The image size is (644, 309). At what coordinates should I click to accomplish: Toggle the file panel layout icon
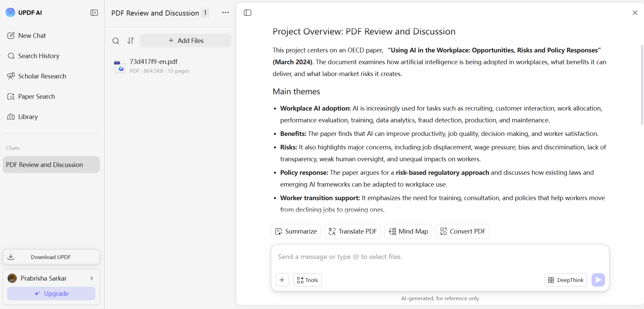click(x=248, y=13)
